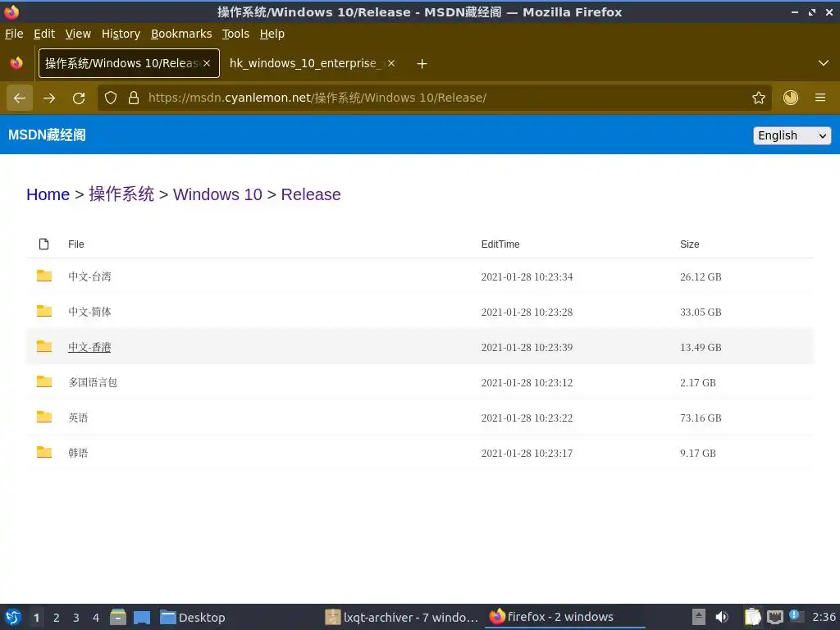Click the folder icon for 多国语言包
This screenshot has height=630, width=840.
point(44,381)
